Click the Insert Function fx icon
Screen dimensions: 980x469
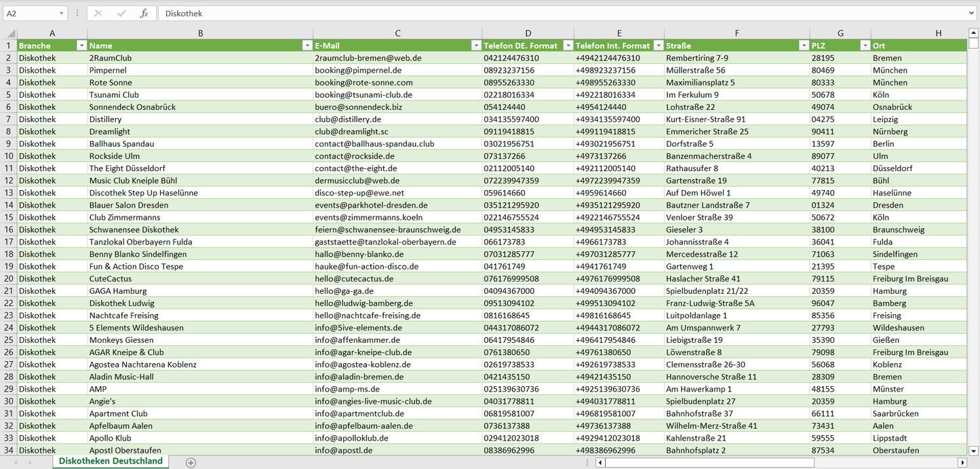coord(144,14)
